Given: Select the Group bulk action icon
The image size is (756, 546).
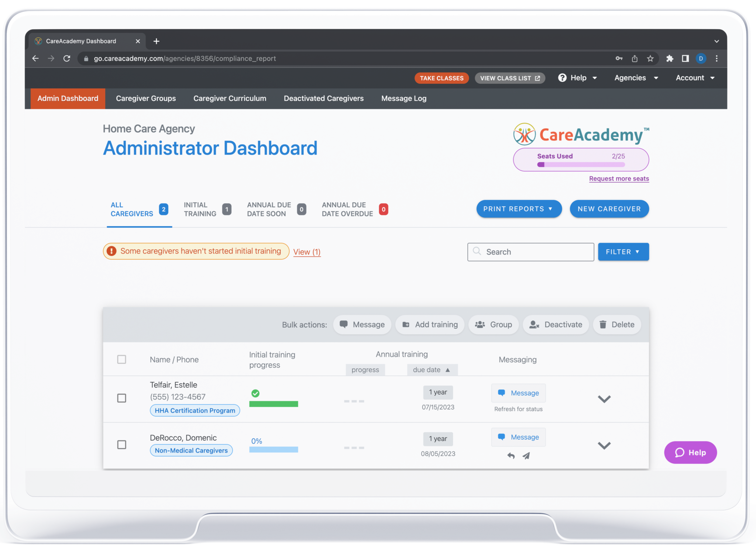Looking at the screenshot, I should [480, 325].
